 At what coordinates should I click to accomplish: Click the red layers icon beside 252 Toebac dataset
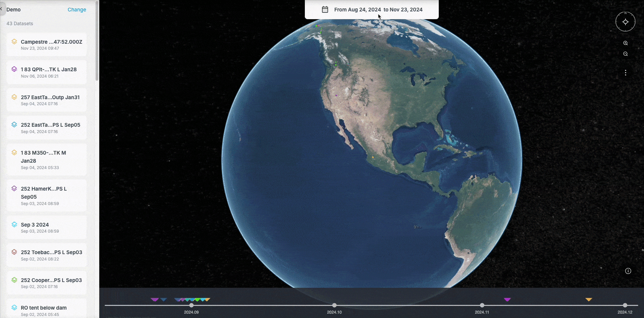pos(14,252)
